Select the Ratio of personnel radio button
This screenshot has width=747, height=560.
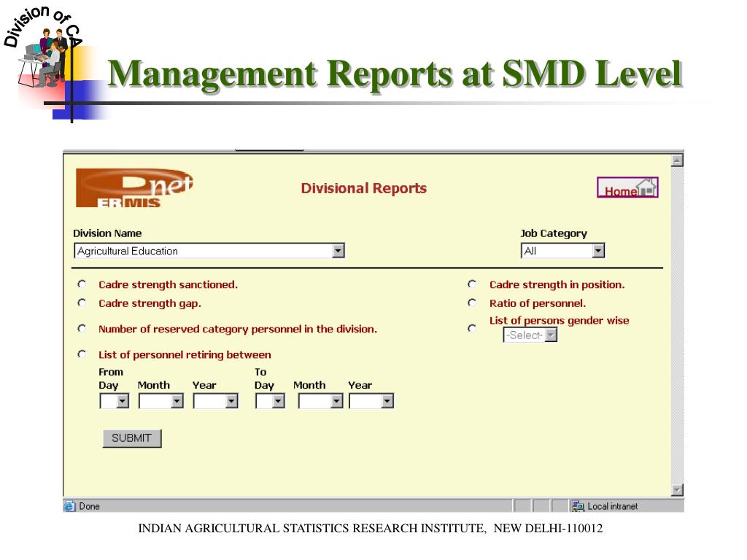[472, 303]
